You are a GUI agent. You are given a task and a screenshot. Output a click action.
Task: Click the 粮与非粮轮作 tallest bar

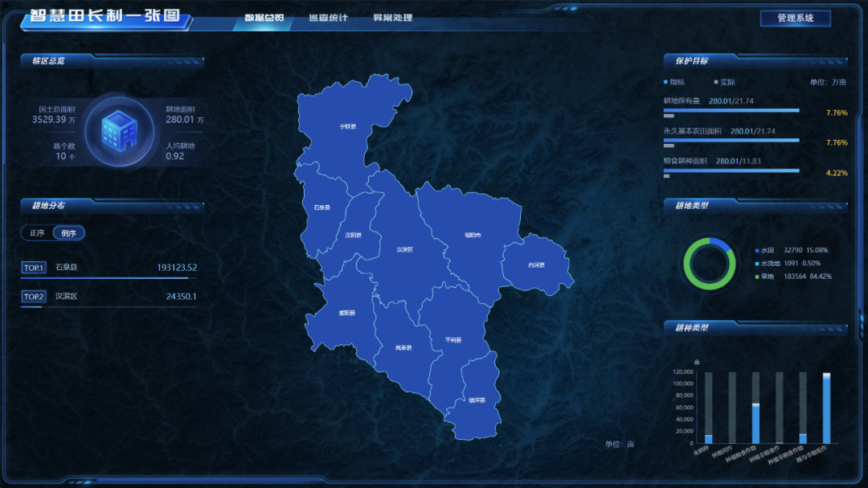[826, 408]
